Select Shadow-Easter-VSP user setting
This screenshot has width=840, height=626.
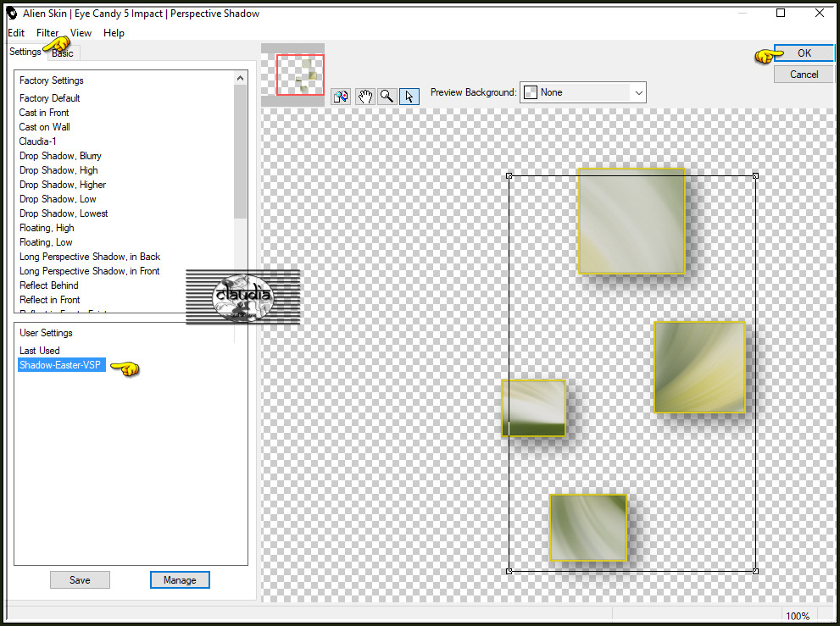click(62, 365)
